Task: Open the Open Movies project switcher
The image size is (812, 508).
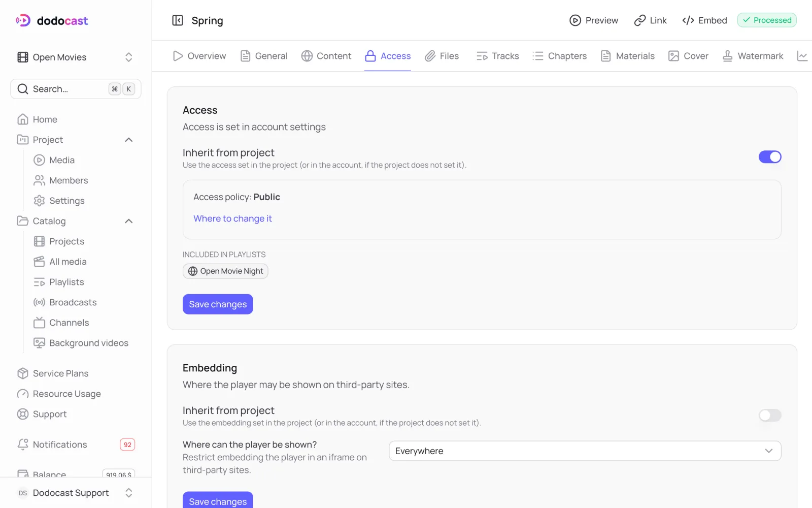Action: 76,57
